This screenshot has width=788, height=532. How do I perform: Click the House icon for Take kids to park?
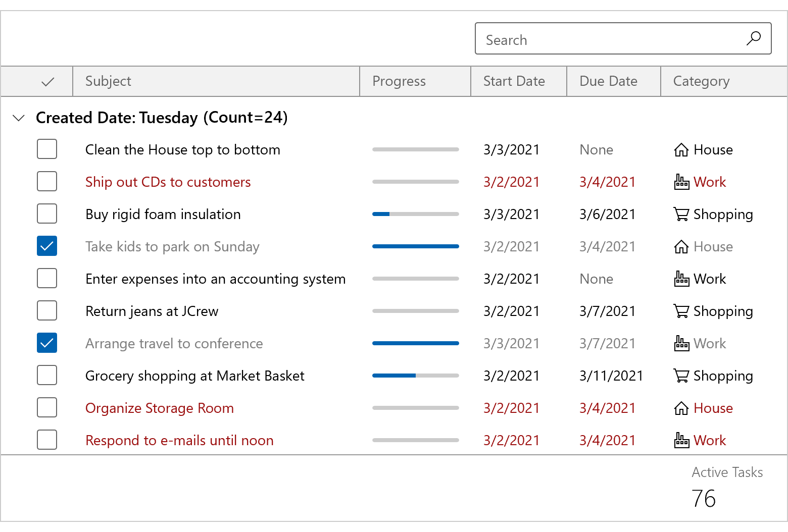[x=681, y=246]
